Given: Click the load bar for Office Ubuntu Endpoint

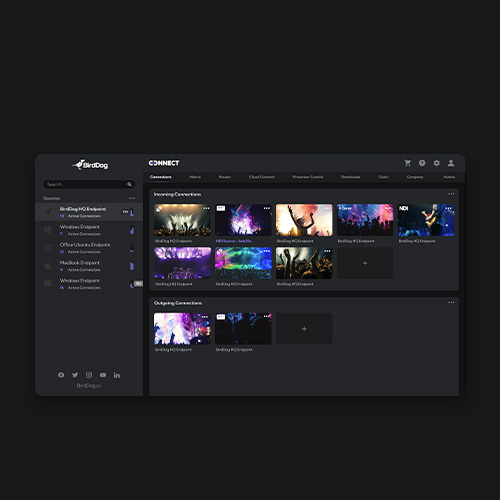Looking at the screenshot, I should pos(132,248).
